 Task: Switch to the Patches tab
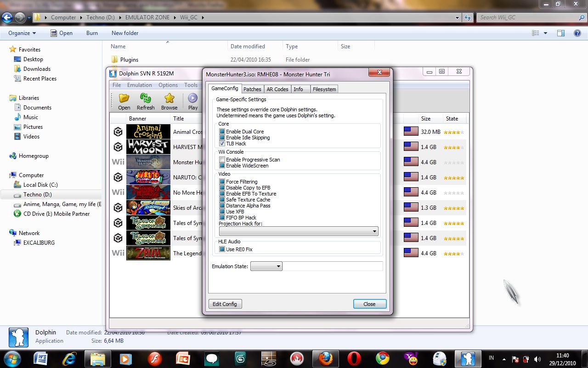252,89
